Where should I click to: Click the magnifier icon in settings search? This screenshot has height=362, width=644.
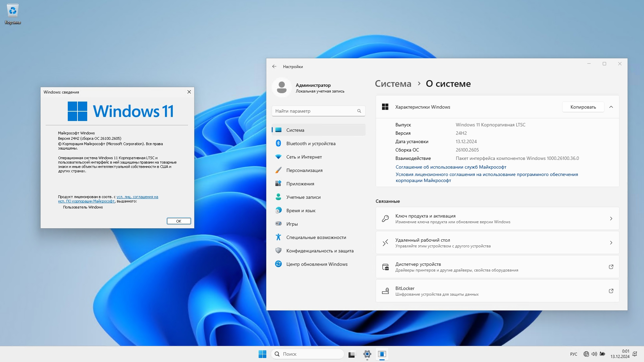(x=359, y=111)
